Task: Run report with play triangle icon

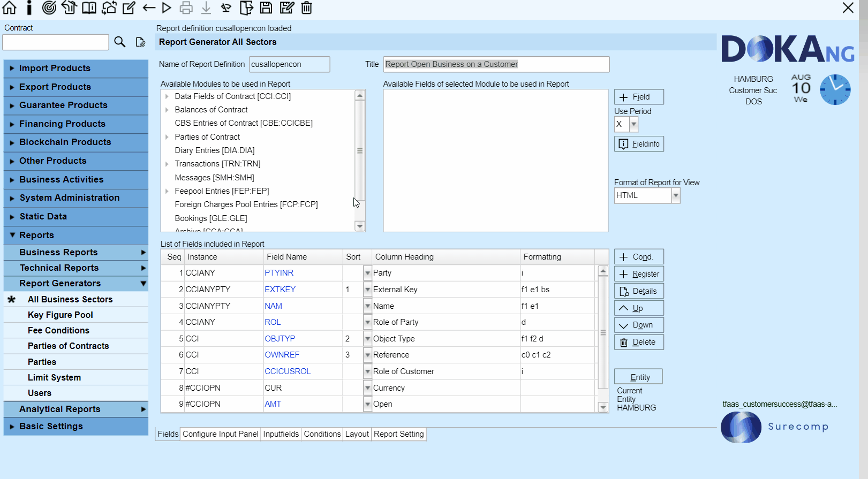Action: coord(167,7)
